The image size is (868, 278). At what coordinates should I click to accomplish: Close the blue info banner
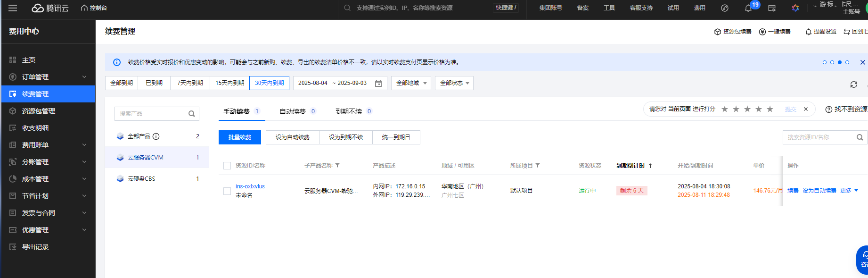(862, 62)
